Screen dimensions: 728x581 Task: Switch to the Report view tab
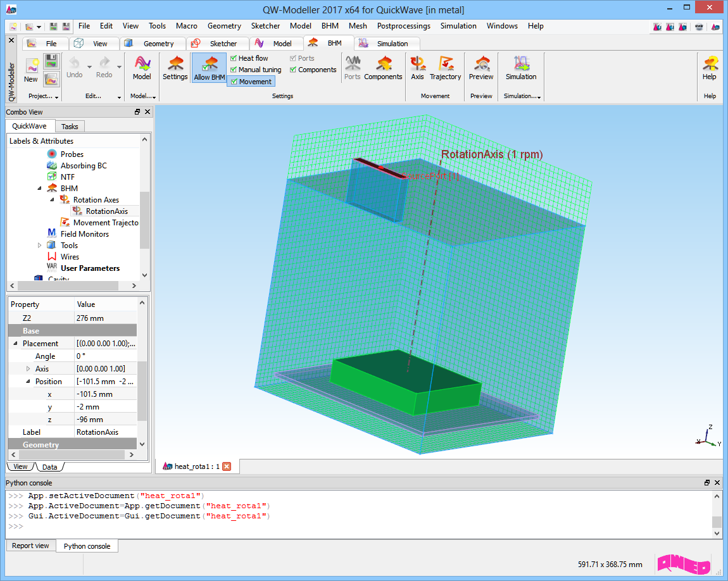(x=30, y=546)
